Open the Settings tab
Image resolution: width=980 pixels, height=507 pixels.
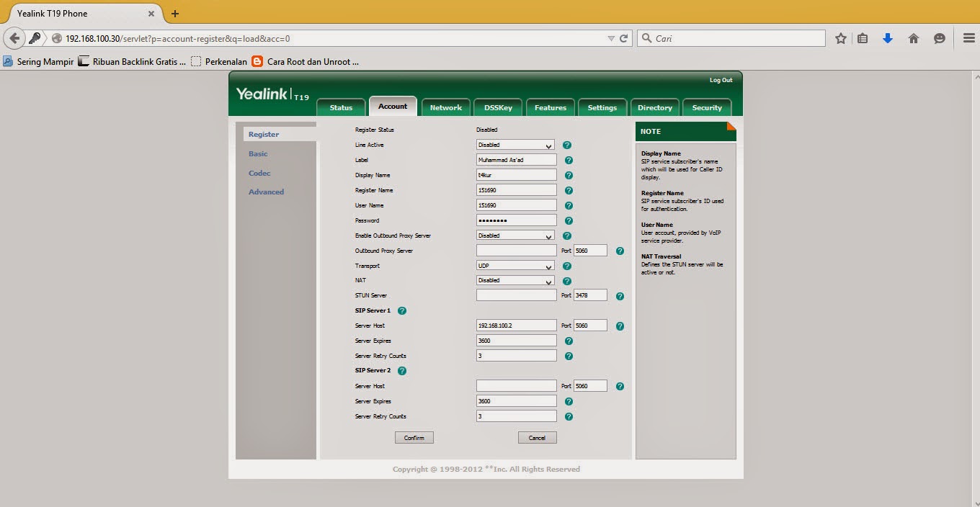[602, 107]
